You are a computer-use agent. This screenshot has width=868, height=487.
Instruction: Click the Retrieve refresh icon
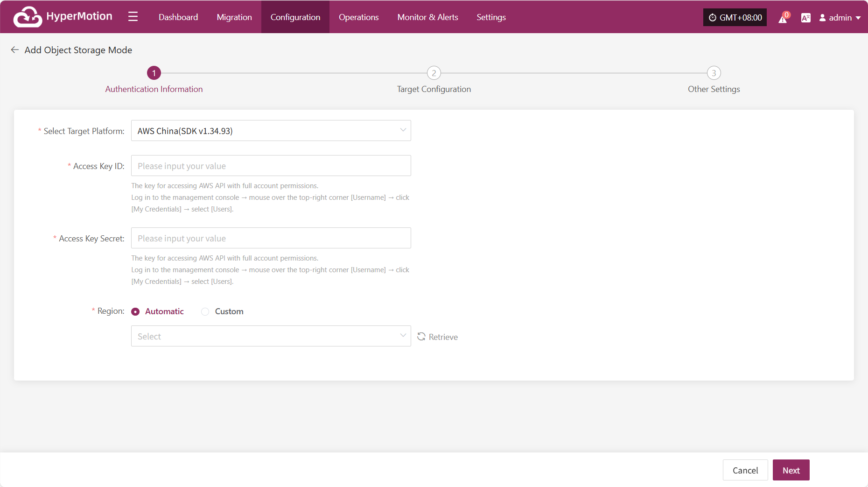(x=421, y=337)
